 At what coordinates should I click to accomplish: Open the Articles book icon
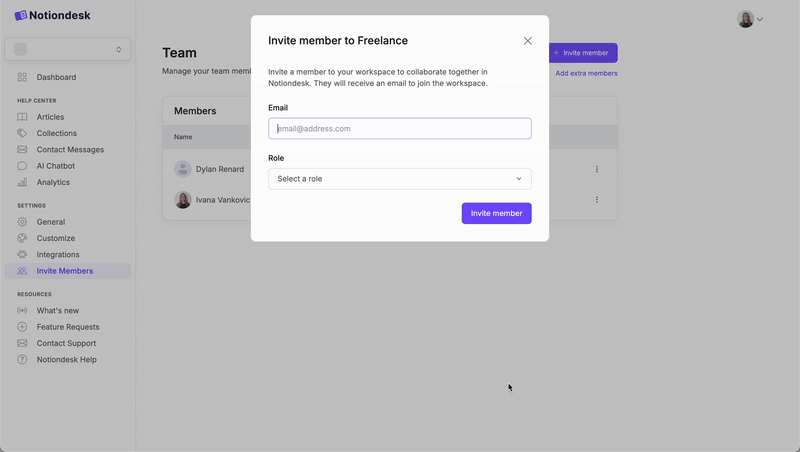click(22, 117)
